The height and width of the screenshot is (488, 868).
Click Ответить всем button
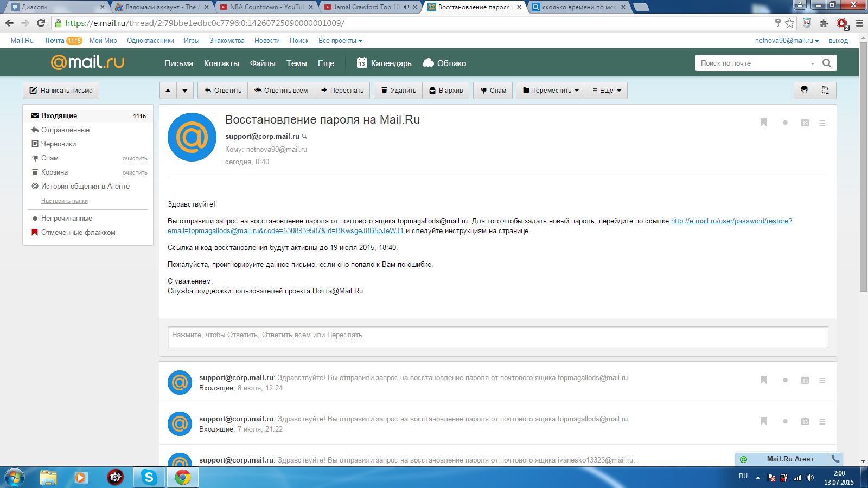281,91
